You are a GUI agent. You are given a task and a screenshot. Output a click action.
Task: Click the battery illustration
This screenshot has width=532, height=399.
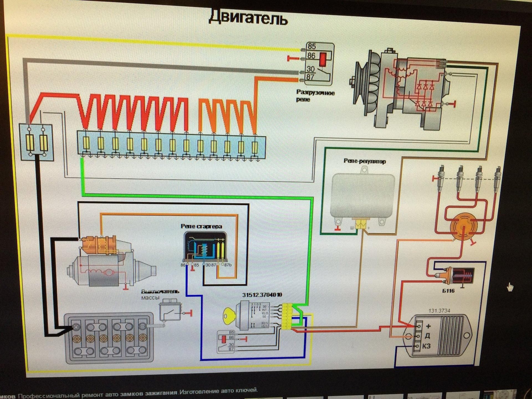[109, 337]
